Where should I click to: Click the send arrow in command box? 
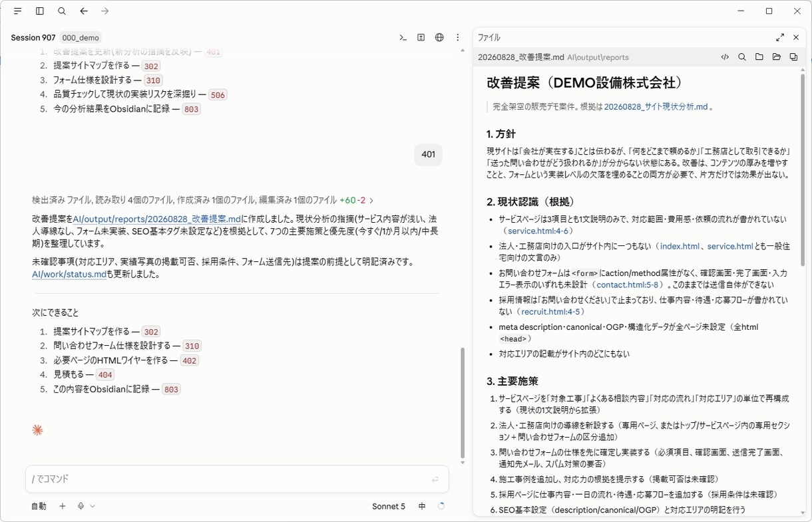coord(435,479)
